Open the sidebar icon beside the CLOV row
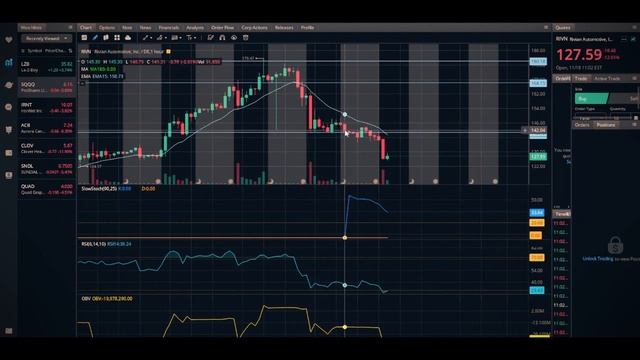 click(x=9, y=153)
